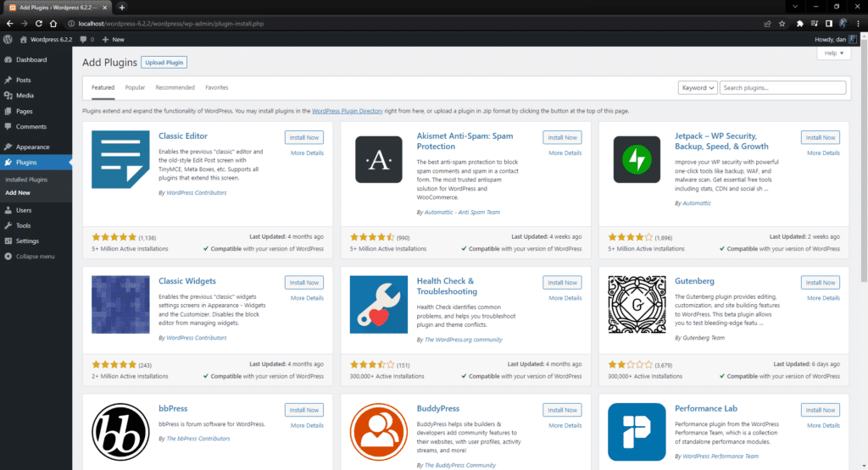
Task: Click the Classic Editor plugin icon
Action: point(120,159)
